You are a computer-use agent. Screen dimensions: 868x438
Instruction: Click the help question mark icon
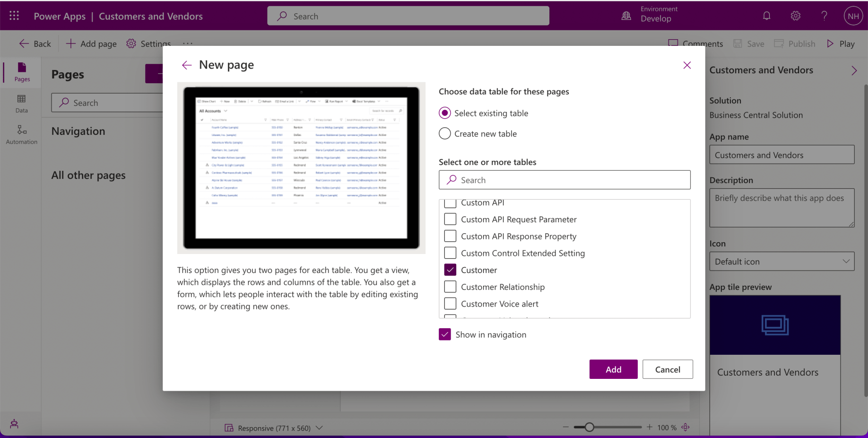pos(824,16)
